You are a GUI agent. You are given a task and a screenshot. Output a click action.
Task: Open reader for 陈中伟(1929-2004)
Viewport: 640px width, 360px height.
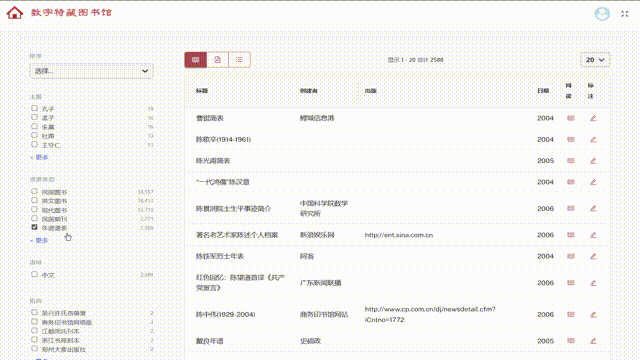click(571, 315)
